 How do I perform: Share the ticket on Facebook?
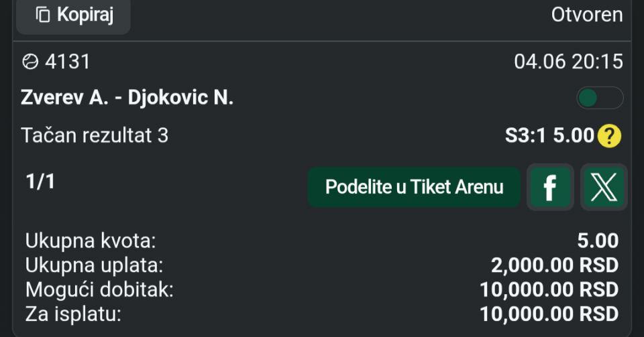[x=550, y=187]
